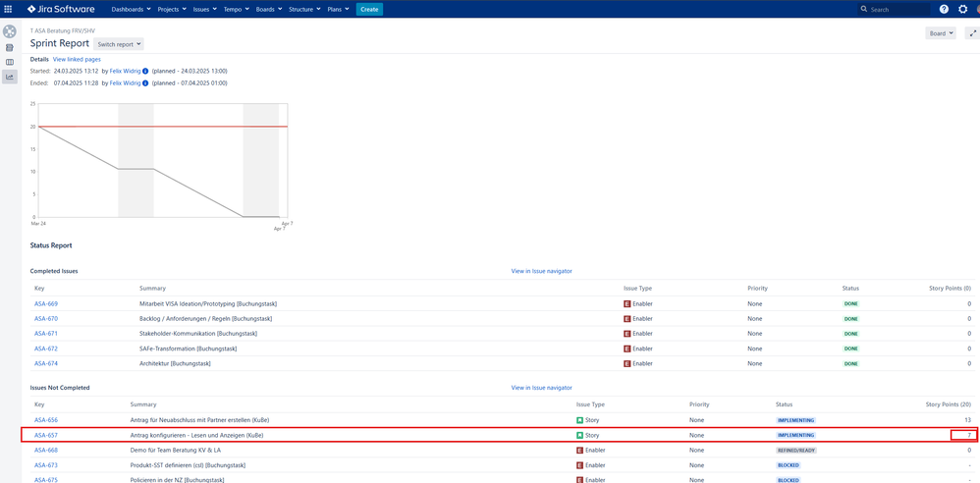The image size is (980, 483).
Task: Focus the Search input field
Action: tap(894, 10)
